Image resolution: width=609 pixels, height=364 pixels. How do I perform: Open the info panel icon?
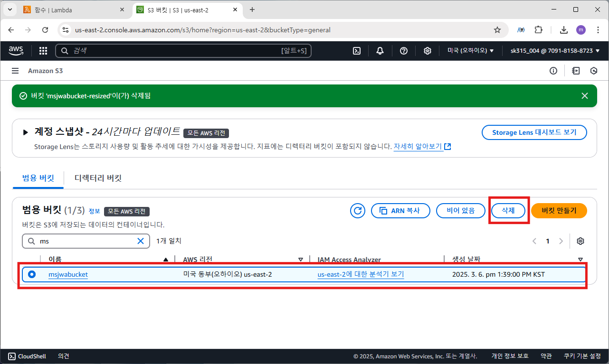pos(553,71)
